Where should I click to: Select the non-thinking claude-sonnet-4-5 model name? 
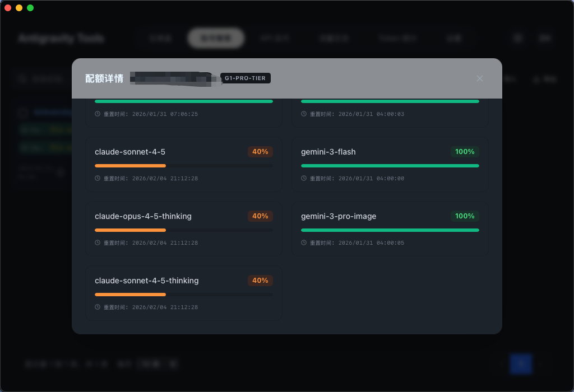(130, 152)
